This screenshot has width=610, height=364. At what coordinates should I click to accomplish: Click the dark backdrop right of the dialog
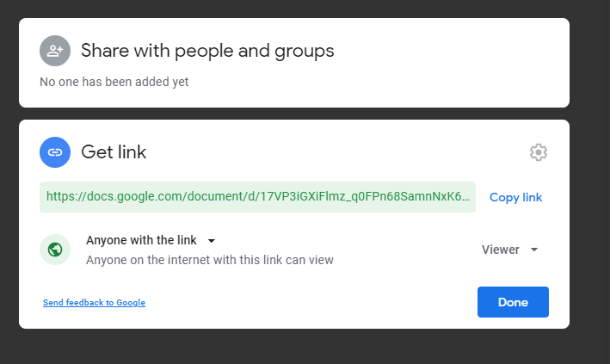[589, 172]
